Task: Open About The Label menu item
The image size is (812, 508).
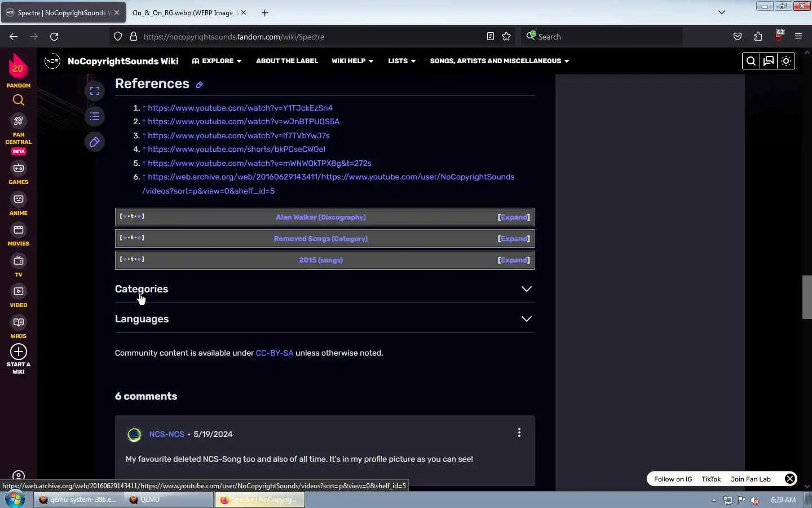Action: point(287,61)
